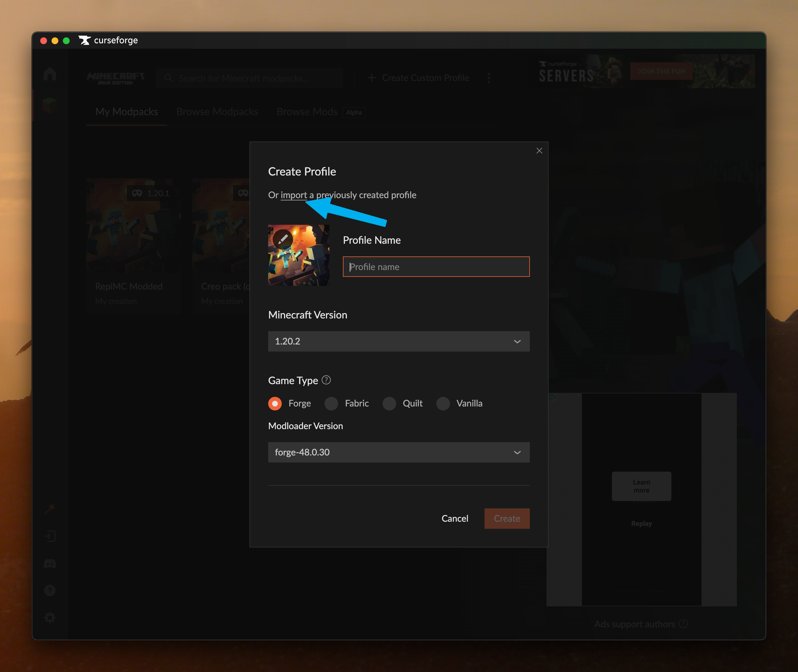This screenshot has width=798, height=672.
Task: Open the Help question mark in the sidebar
Action: [x=50, y=590]
